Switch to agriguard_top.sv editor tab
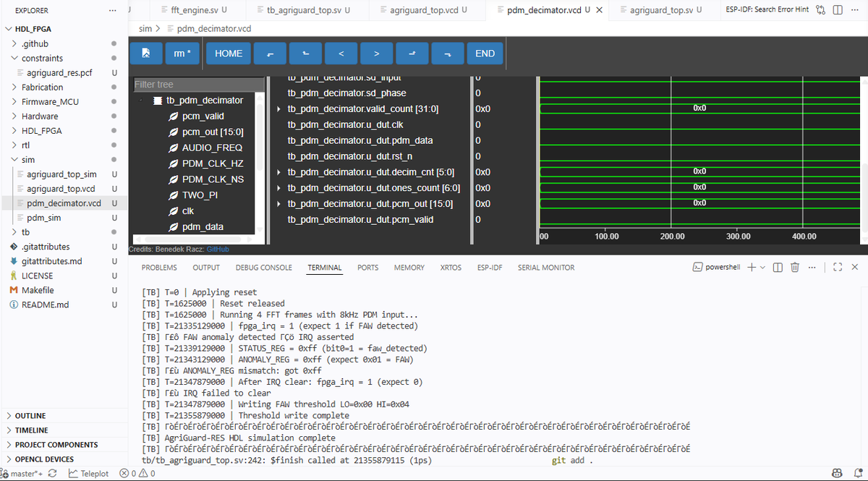The height and width of the screenshot is (481, 868). (665, 10)
